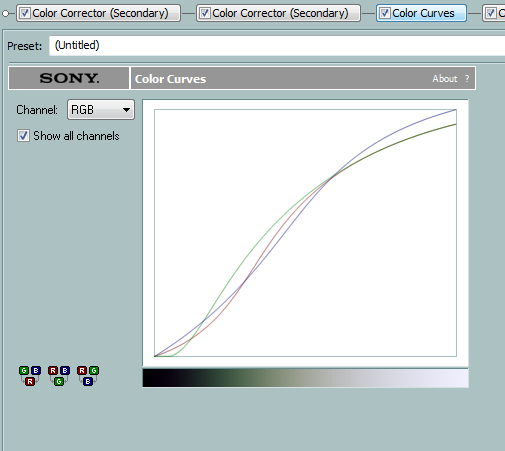Click the Channel: label

pyautogui.click(x=37, y=110)
